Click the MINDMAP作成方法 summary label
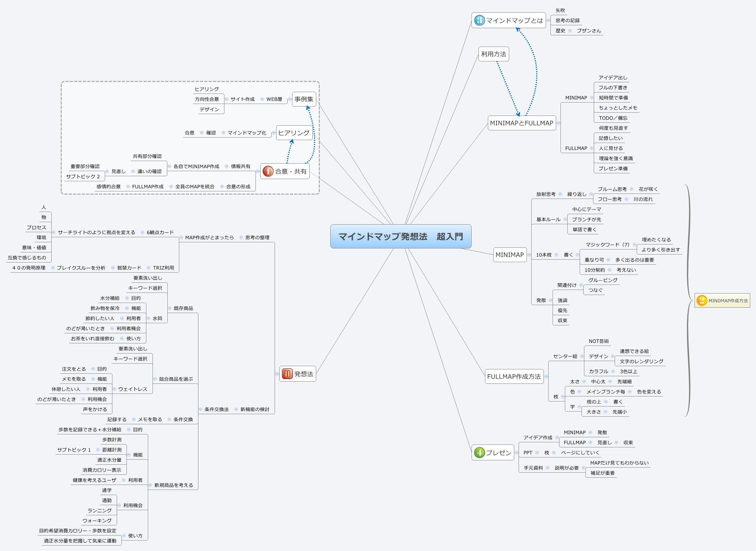This screenshot has width=756, height=551. 728,301
